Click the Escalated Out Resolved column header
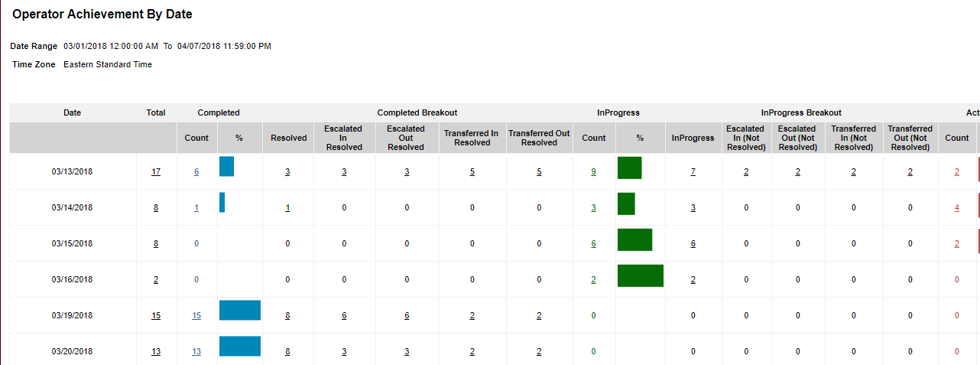 tap(406, 138)
